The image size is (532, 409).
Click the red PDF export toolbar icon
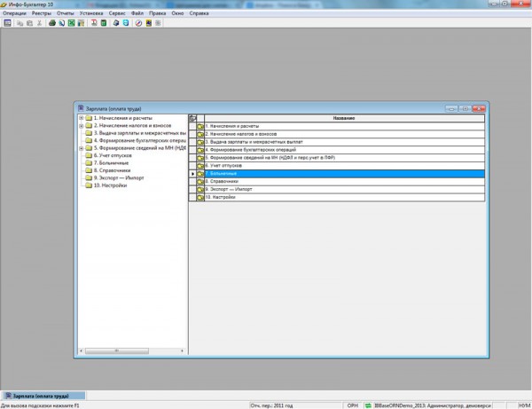click(x=94, y=22)
